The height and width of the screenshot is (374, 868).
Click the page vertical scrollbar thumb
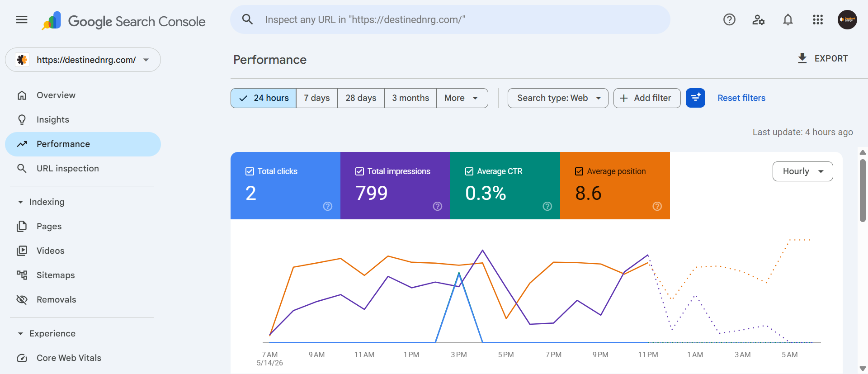pos(863,190)
